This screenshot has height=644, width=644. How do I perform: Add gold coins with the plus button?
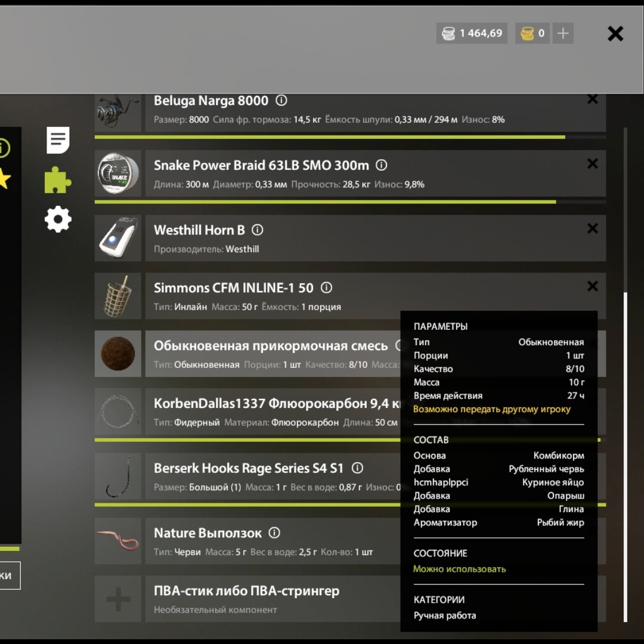[x=563, y=33]
